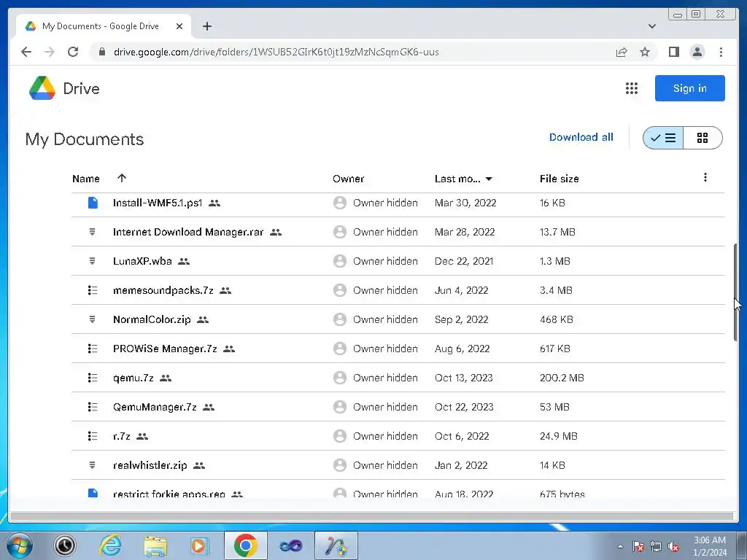Select Install-WMF5.1.ps1 file name
747x560 pixels.
pyautogui.click(x=158, y=203)
